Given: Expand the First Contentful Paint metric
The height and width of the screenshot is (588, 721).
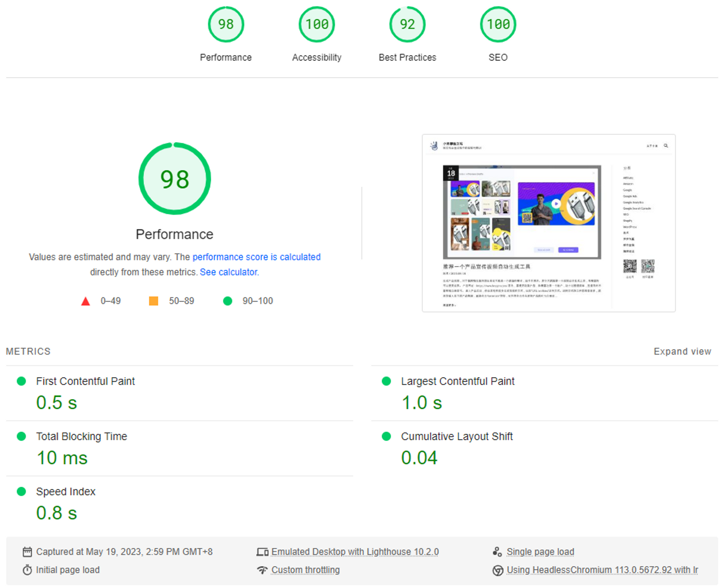Looking at the screenshot, I should (x=85, y=381).
